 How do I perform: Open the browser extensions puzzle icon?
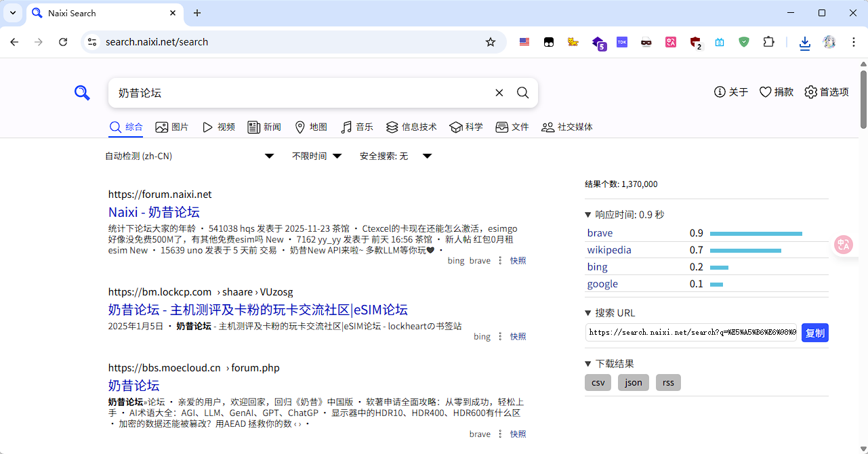tap(768, 42)
